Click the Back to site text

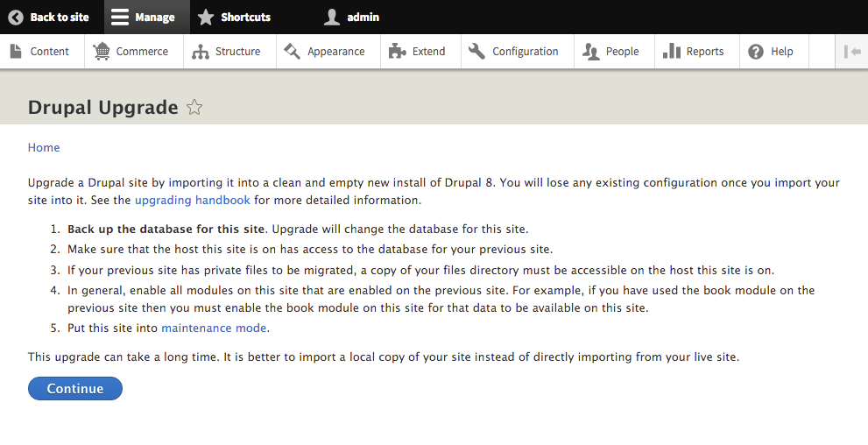click(60, 18)
